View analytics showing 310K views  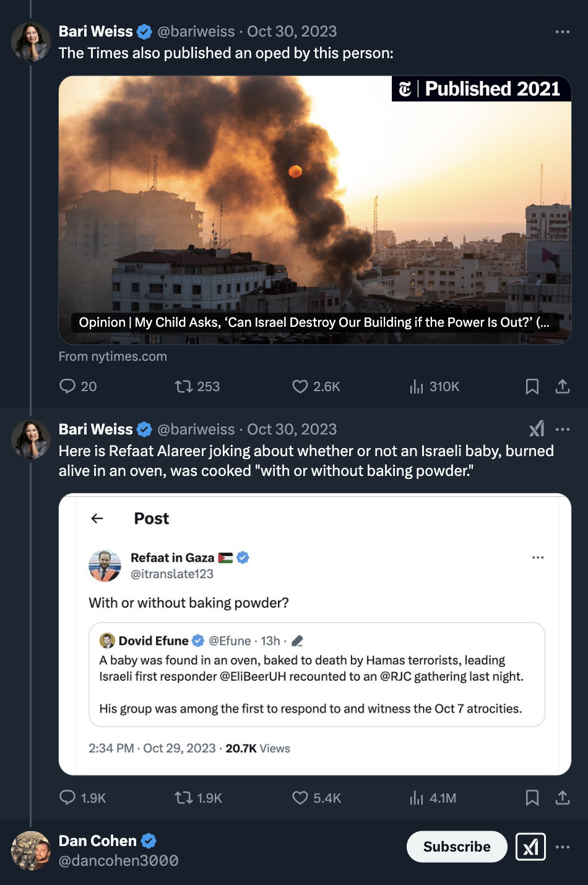coord(417,387)
